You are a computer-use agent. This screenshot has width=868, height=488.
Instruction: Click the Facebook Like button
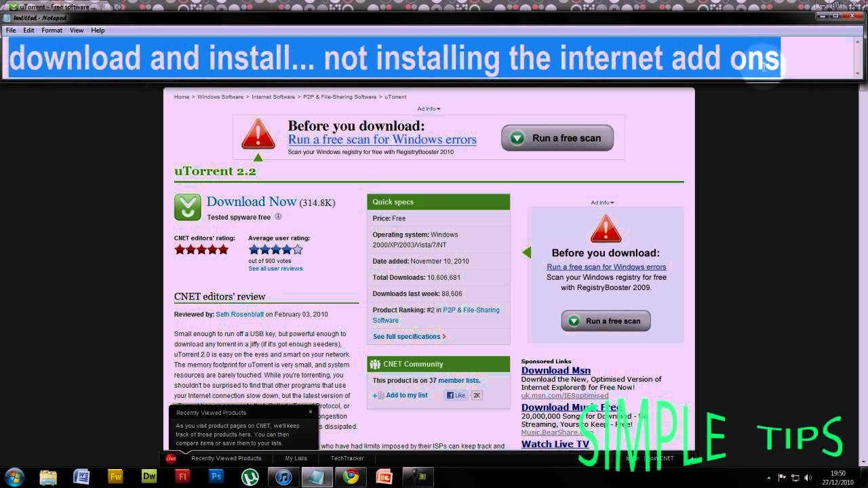point(456,395)
